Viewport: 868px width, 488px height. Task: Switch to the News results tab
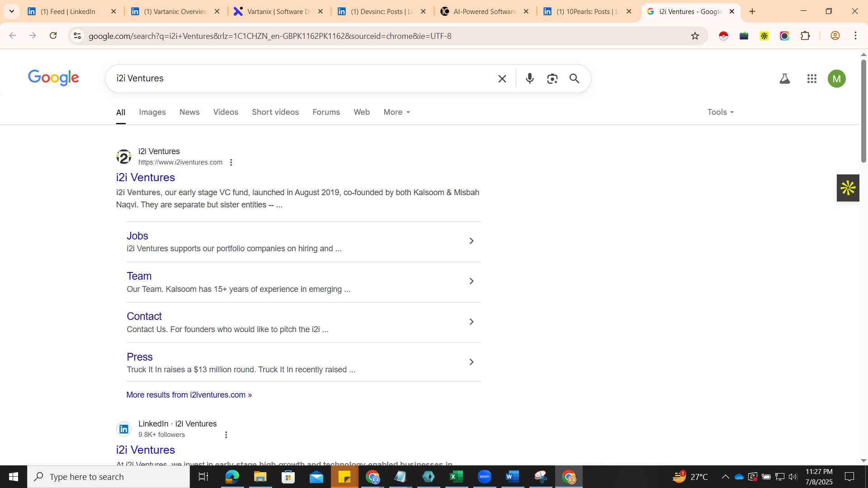tap(189, 112)
